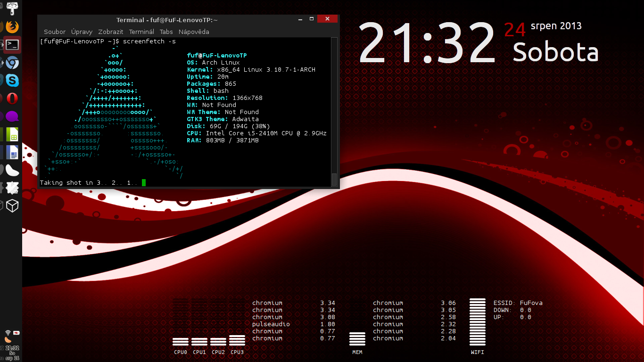Screen dimensions: 644x362
Task: Click the memory list value 2.04
Action: coord(448,338)
